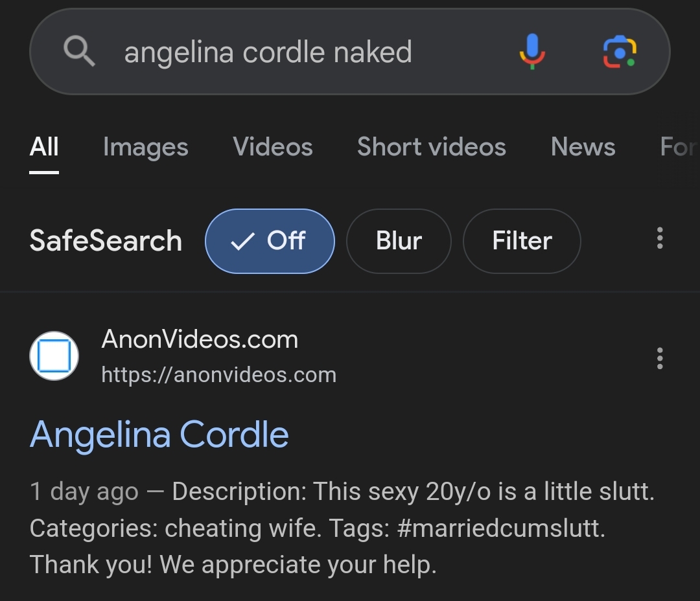Set SafeSearch to Blur

pyautogui.click(x=399, y=241)
